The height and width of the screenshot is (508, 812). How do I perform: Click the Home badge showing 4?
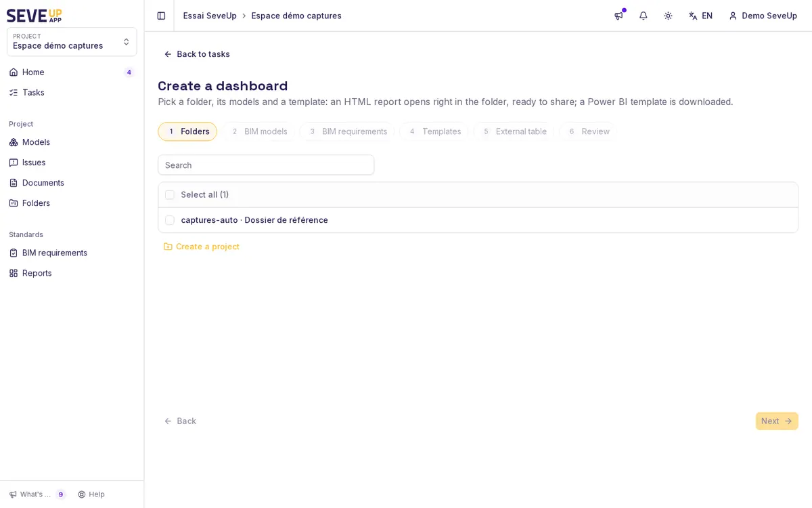pyautogui.click(x=129, y=72)
